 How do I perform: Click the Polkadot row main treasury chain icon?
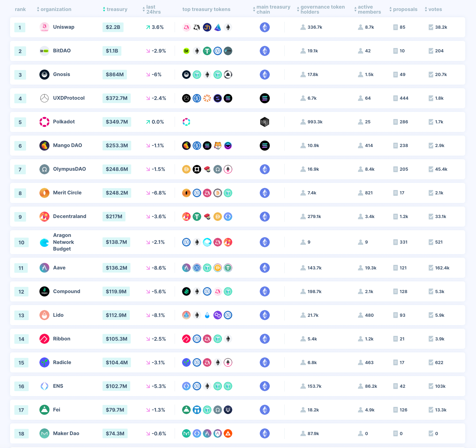pos(265,122)
